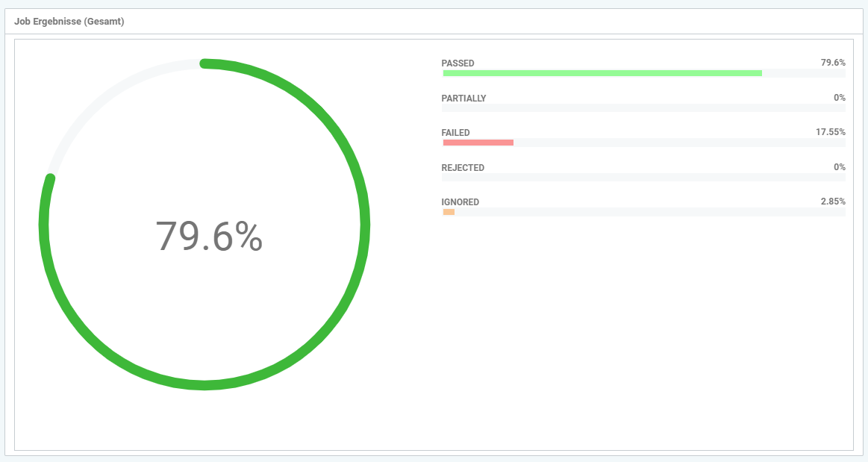Click the green PASSED progress bar
868x462 pixels.
[x=602, y=73]
